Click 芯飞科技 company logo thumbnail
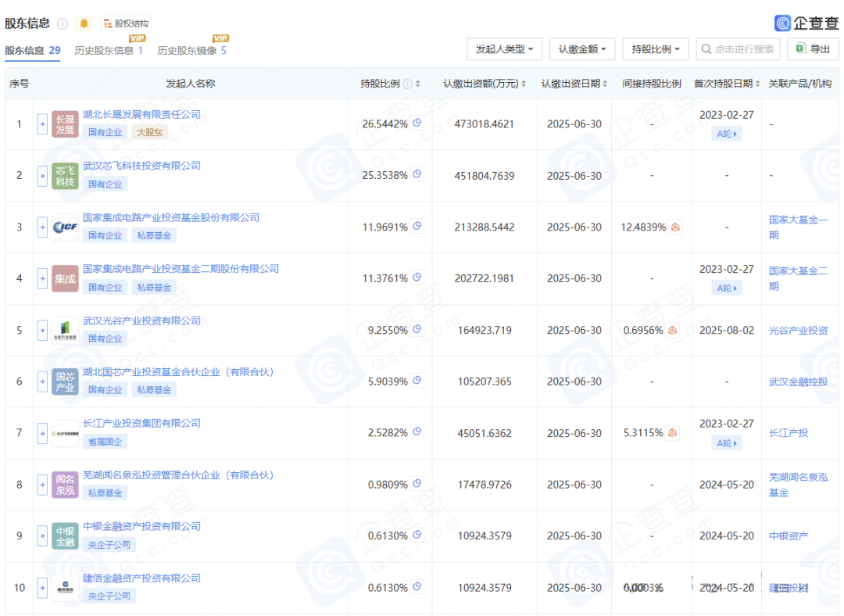Viewport: 844px width, 616px height. pos(65,176)
